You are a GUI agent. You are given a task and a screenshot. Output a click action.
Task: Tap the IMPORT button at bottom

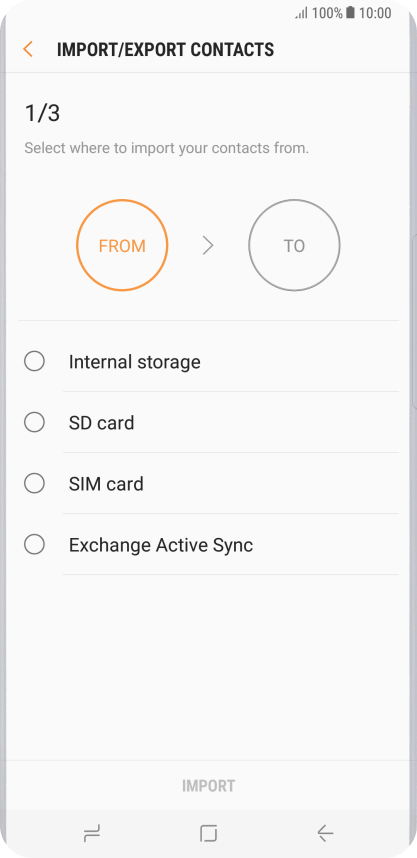coord(208,786)
